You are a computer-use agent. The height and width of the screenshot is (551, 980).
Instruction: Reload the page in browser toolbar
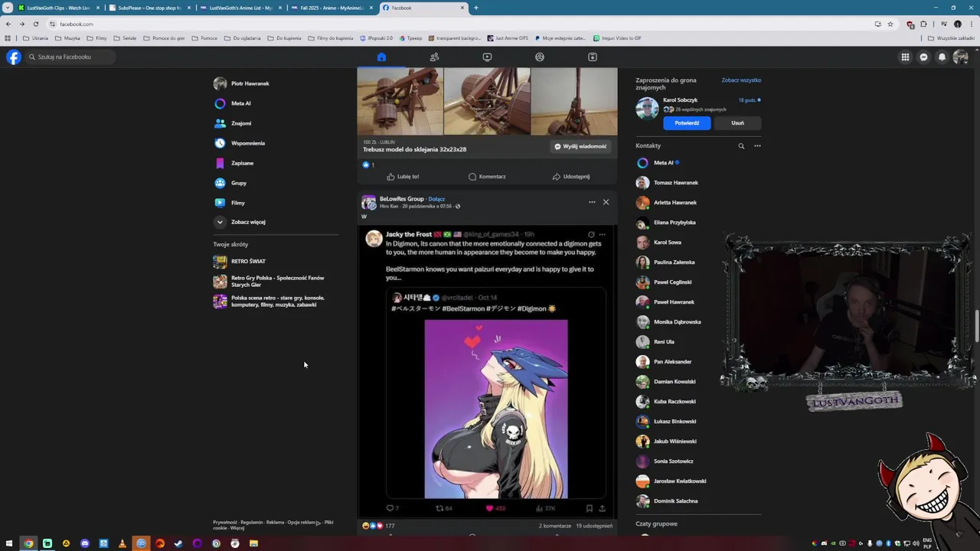35,24
